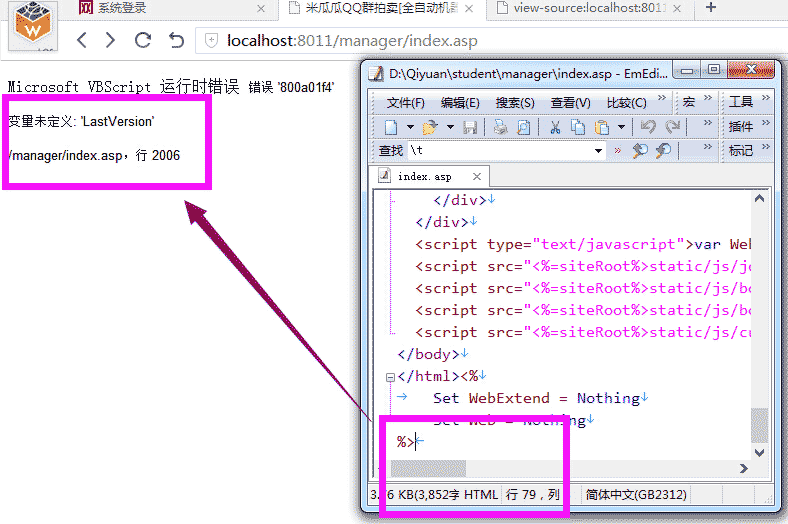
Task: Open the Open file dropdown arrow
Action: pos(450,127)
